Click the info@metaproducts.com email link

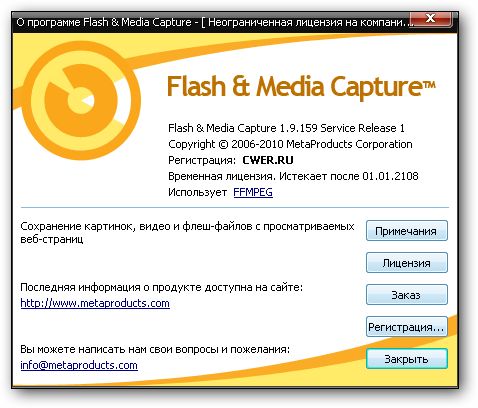click(79, 365)
